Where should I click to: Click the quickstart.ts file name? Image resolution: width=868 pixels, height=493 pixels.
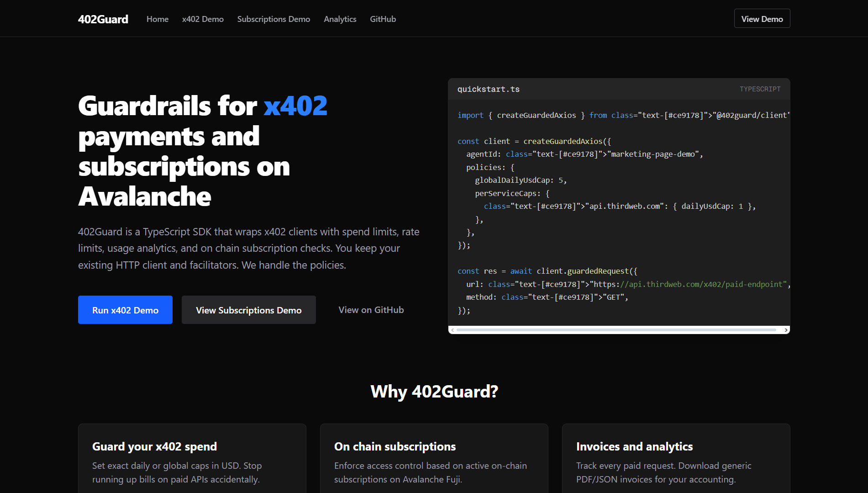[488, 89]
